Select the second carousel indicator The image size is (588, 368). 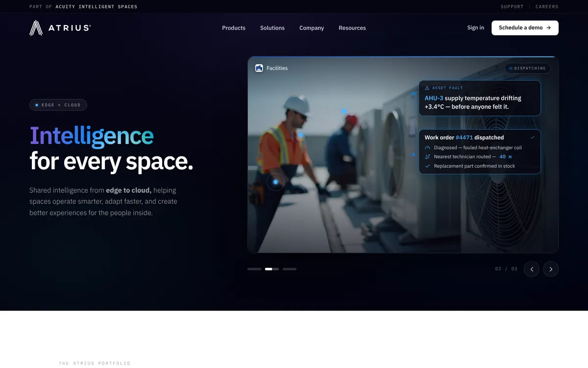click(x=272, y=269)
